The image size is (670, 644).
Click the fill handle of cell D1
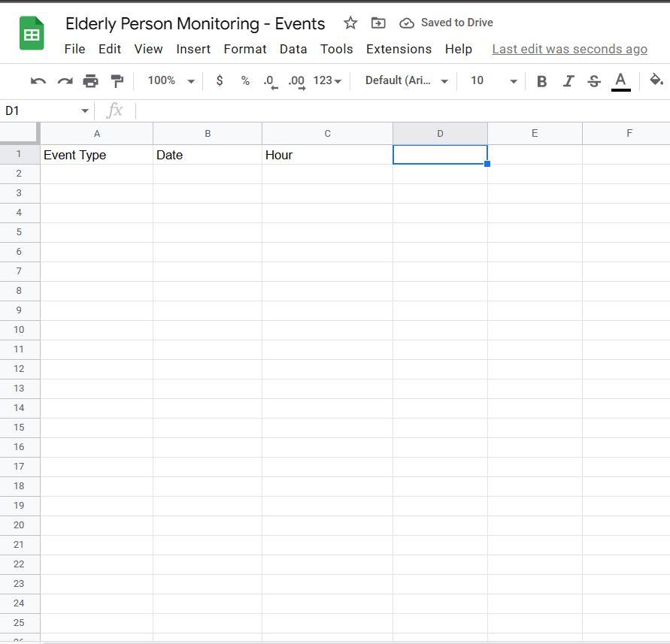click(x=487, y=164)
